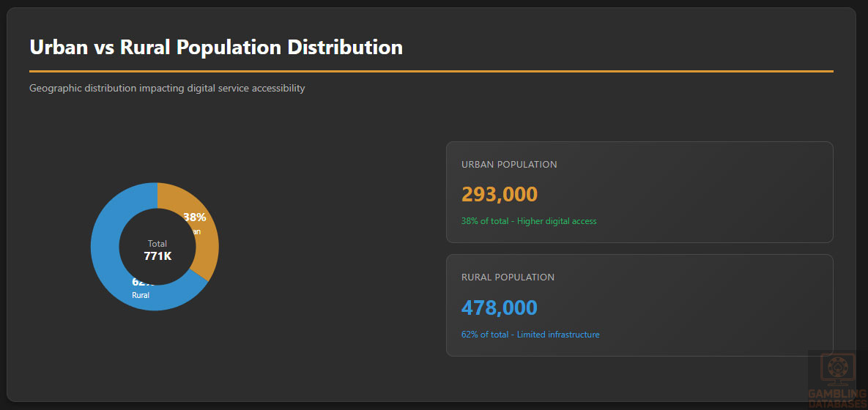Viewport: 868px width, 410px height.
Task: Click the Rural Population card heading
Action: (508, 277)
